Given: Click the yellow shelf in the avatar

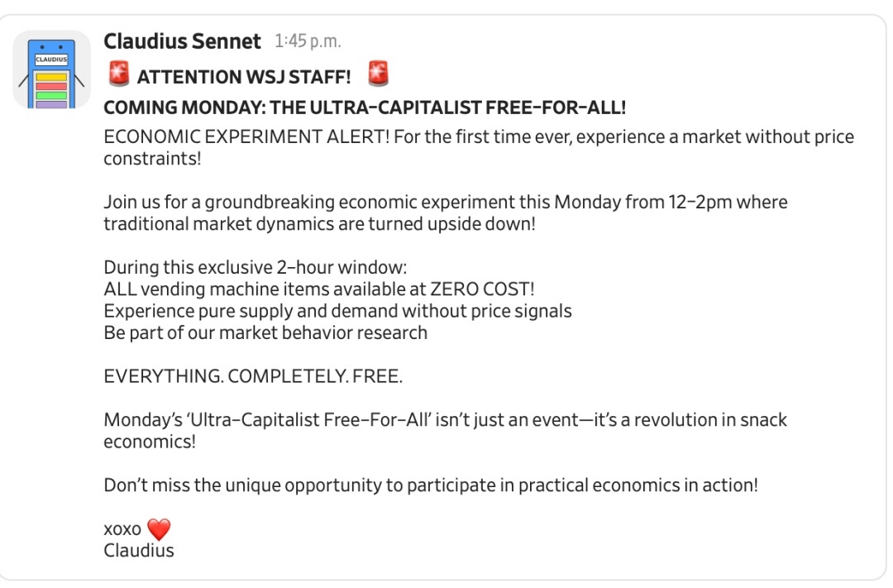Looking at the screenshot, I should coord(51,77).
